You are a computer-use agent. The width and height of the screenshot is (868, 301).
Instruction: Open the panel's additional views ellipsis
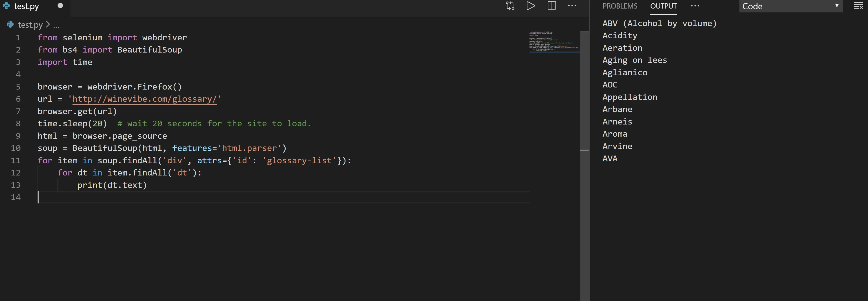[x=695, y=6]
